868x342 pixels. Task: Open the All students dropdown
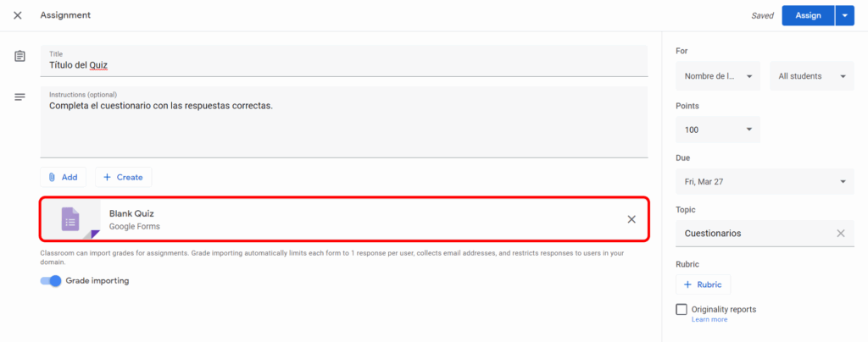(x=810, y=76)
